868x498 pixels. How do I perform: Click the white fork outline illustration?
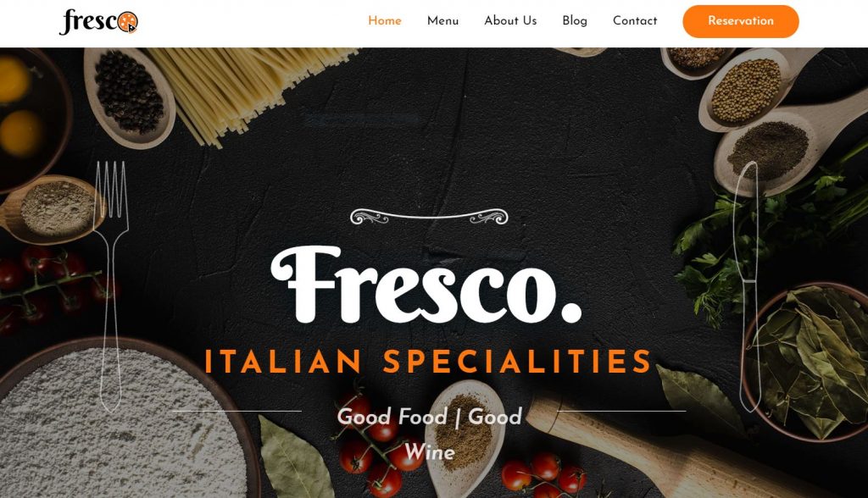[113, 286]
